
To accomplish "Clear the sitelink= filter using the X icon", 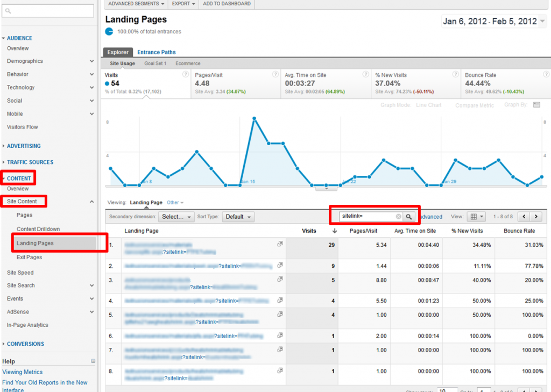I will [x=397, y=216].
